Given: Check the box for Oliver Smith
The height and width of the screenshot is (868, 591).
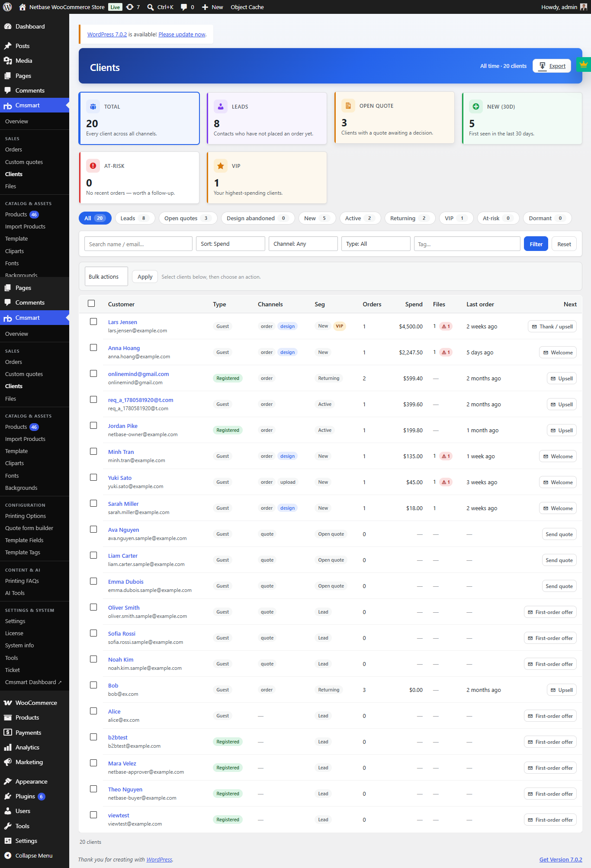Looking at the screenshot, I should click(93, 607).
